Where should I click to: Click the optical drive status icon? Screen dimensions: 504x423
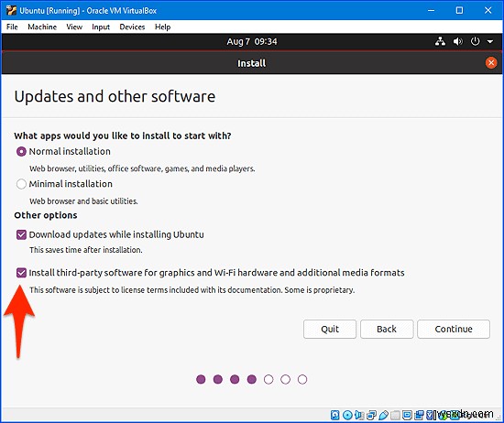tap(347, 415)
